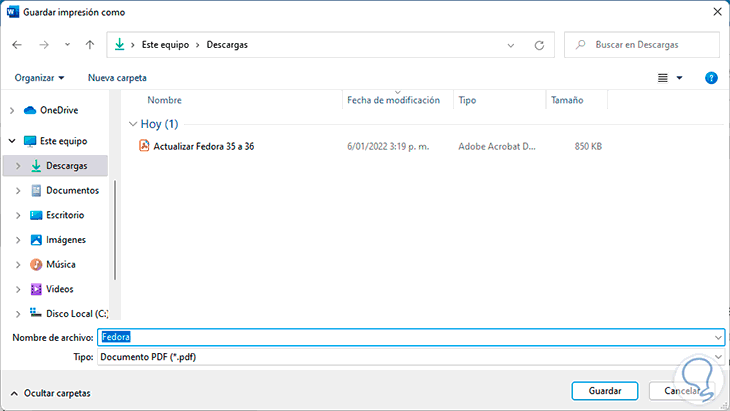Viewport: 730px width, 411px height.
Task: Go forward using the forward arrow
Action: 44,45
